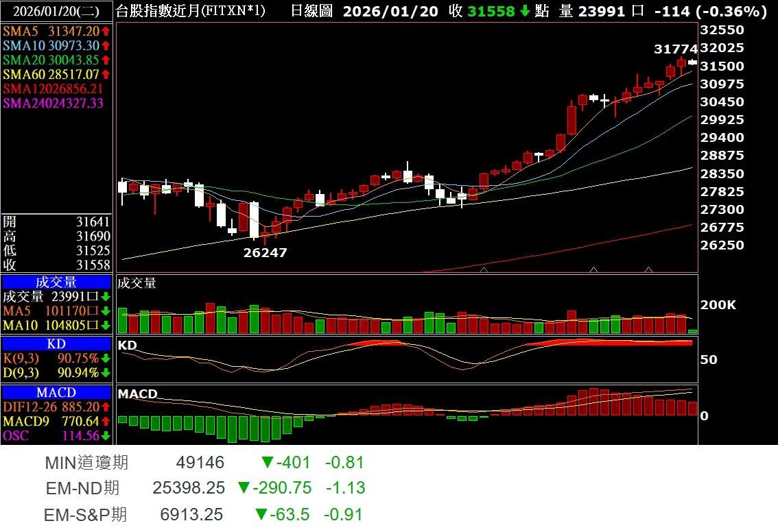Click the leftmost small triangle marker on price chart baseline
The image size is (778, 532).
(x=484, y=269)
